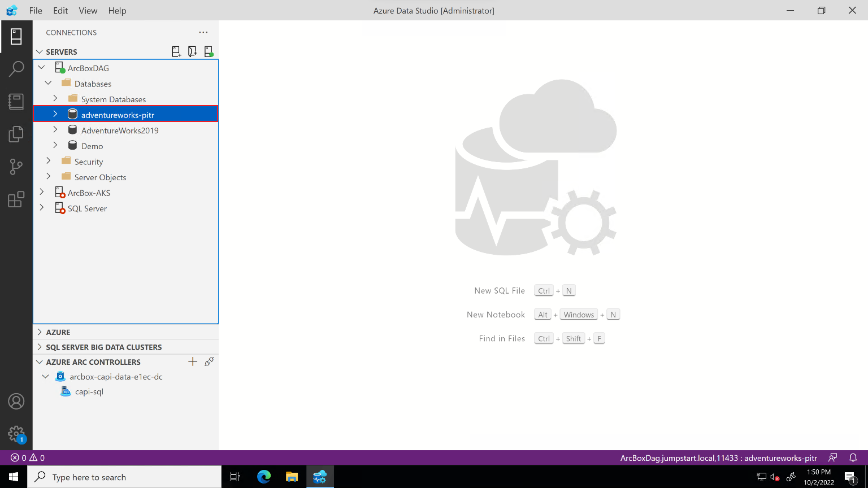Collapse the ArcBoxDAG server node
The width and height of the screenshot is (868, 488).
[x=42, y=67]
